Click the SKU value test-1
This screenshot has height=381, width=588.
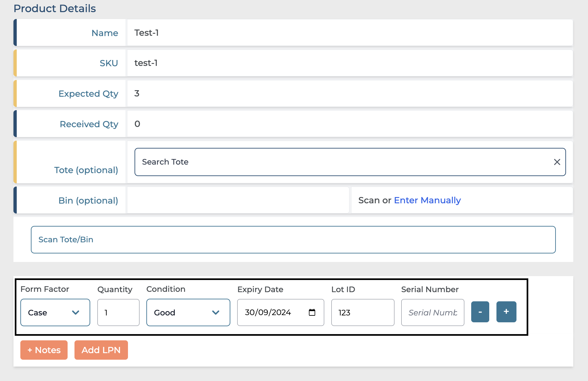[x=146, y=63]
